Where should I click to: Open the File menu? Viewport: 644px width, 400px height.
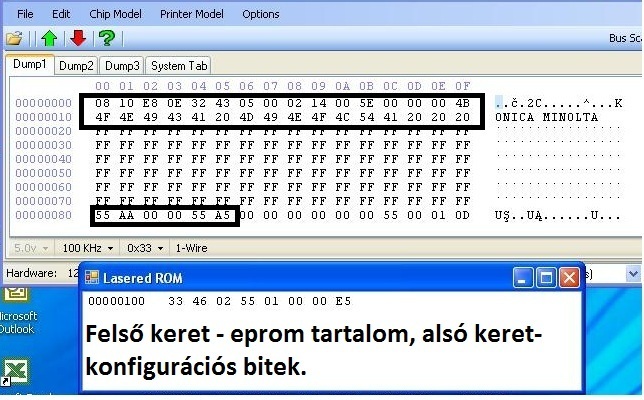click(25, 14)
